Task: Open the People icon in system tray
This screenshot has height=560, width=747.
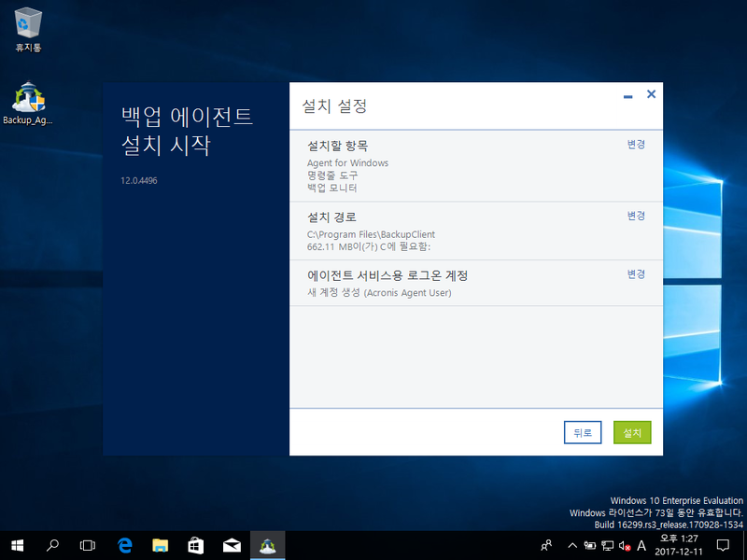Action: (x=546, y=546)
